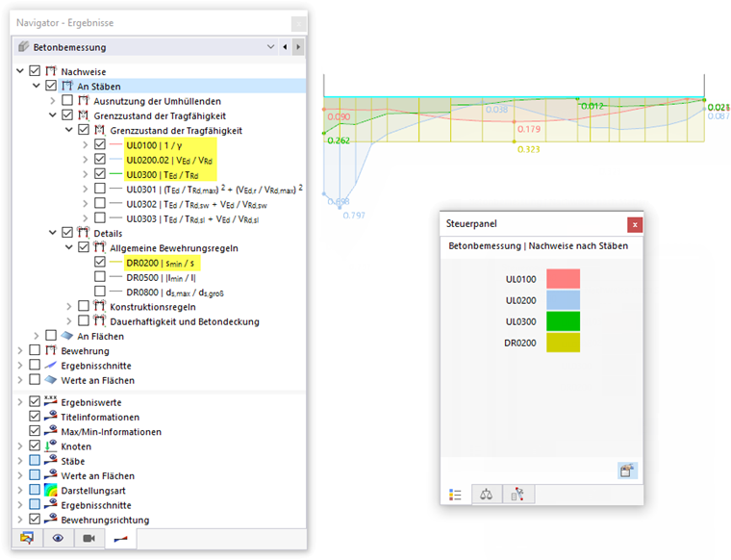Collapse the Nachweise tree node
This screenshot has width=731, height=560.
[20, 71]
